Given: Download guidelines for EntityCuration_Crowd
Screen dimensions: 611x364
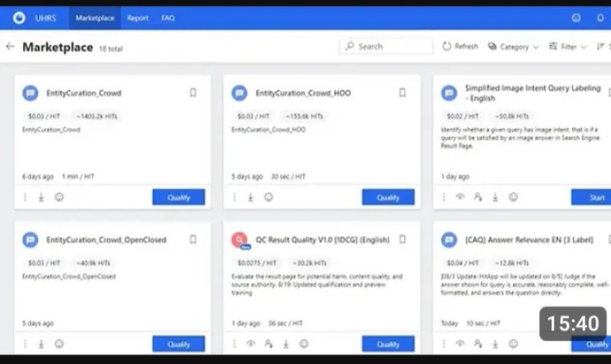Looking at the screenshot, I should 42,197.
